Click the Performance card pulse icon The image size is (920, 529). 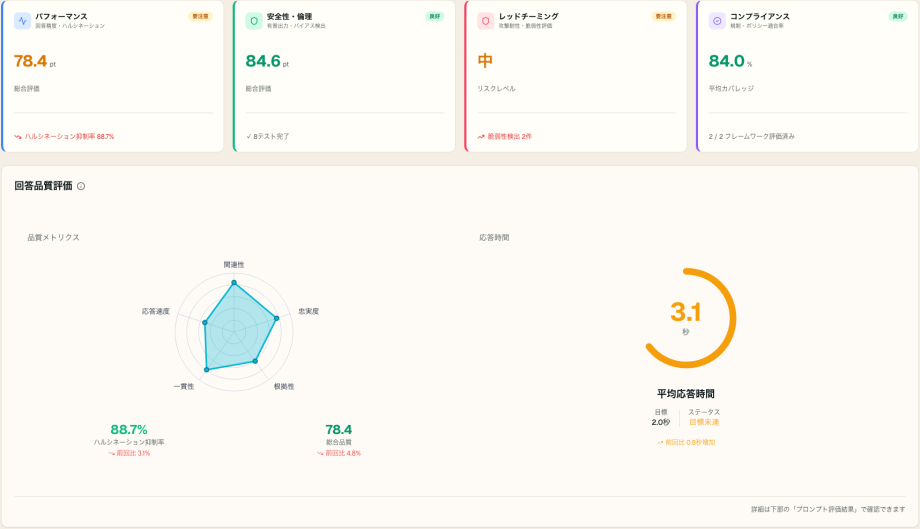22,21
